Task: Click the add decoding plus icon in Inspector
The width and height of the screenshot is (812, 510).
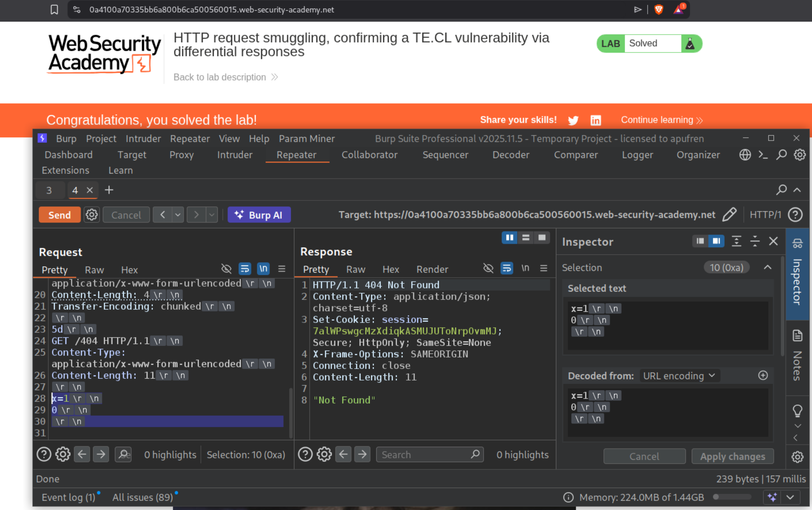Action: (763, 375)
